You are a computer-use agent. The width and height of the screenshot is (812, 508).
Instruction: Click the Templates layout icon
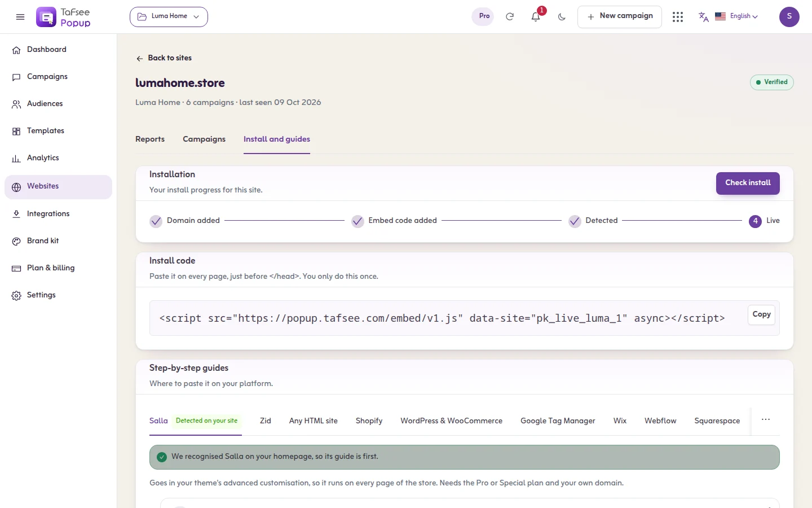[16, 132]
